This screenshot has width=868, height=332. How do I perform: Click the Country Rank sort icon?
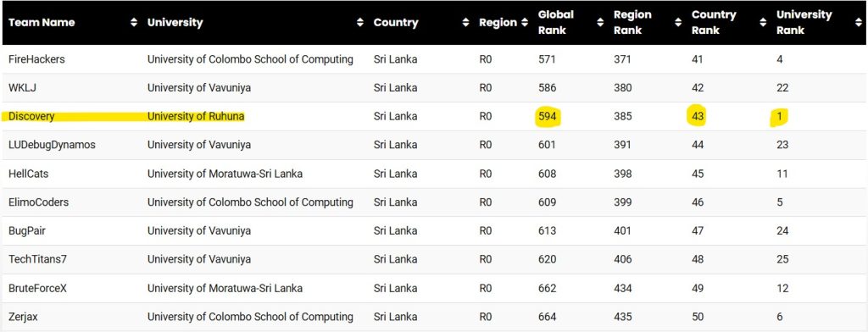[763, 23]
